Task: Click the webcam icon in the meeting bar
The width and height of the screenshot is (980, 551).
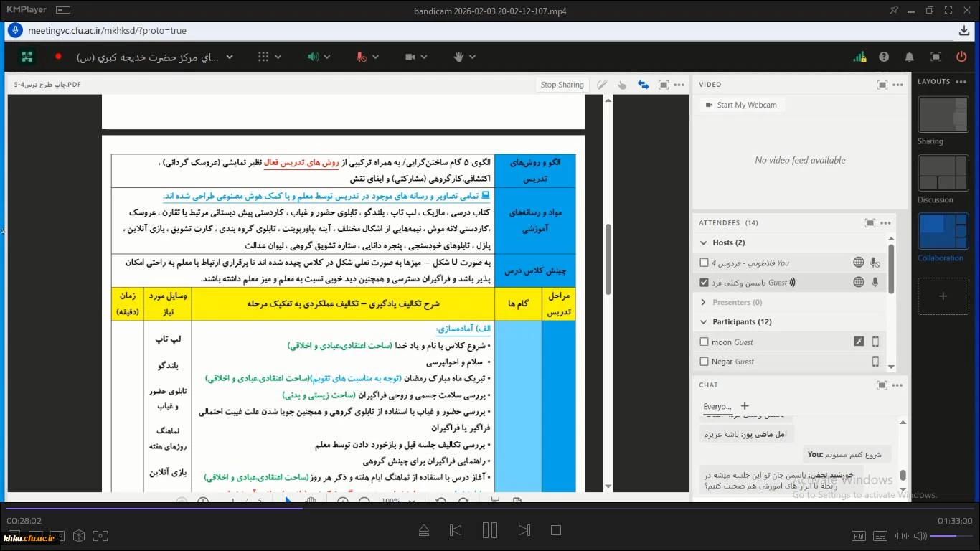Action: (410, 57)
